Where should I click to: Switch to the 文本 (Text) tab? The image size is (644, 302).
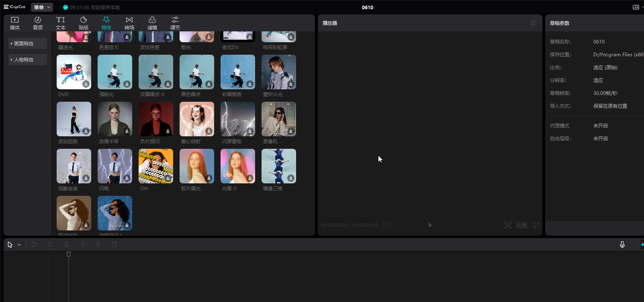61,23
